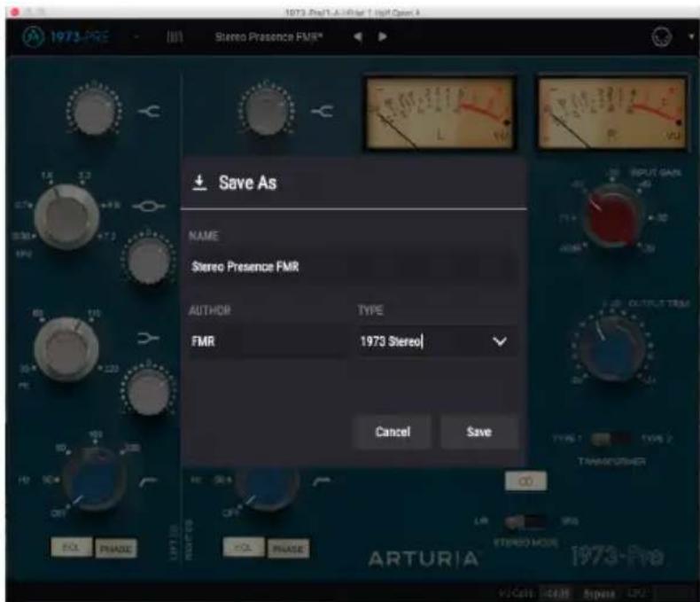The width and height of the screenshot is (700, 602).
Task: Click the round icon at toolbar's right end
Action: coord(662,37)
